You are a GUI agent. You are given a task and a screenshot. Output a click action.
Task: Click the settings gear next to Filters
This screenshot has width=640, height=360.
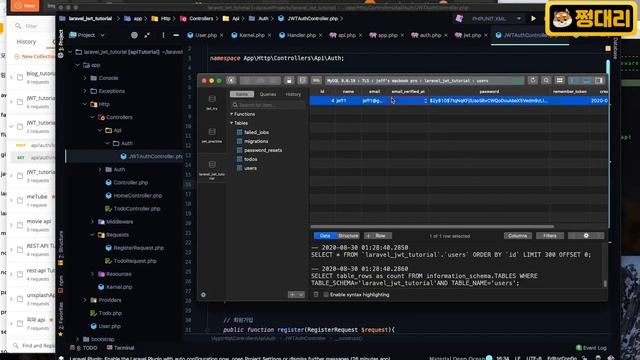586,236
